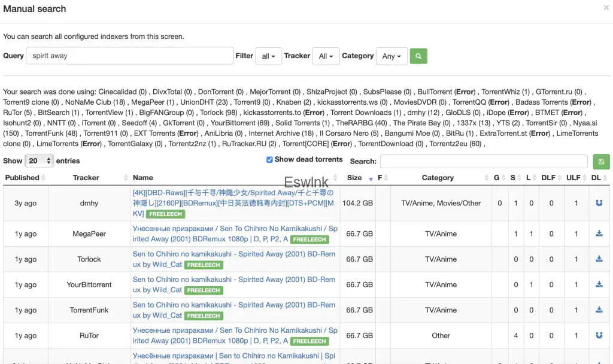Close the Manual search dialog

click(x=606, y=8)
